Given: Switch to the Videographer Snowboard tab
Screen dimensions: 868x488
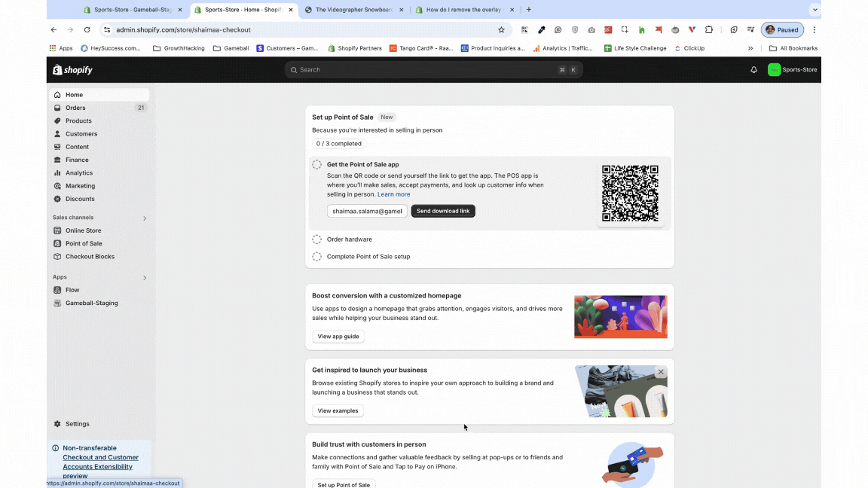Looking at the screenshot, I should pyautogui.click(x=350, y=10).
